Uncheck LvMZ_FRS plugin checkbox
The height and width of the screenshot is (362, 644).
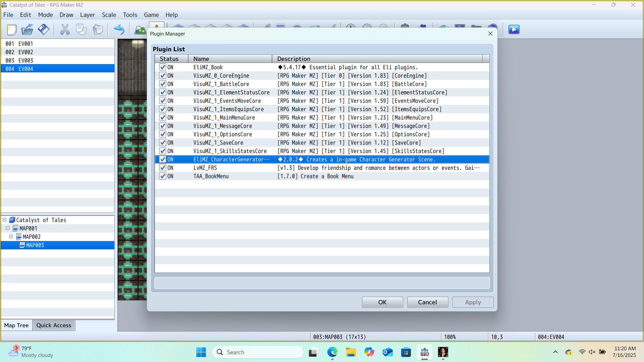[163, 168]
